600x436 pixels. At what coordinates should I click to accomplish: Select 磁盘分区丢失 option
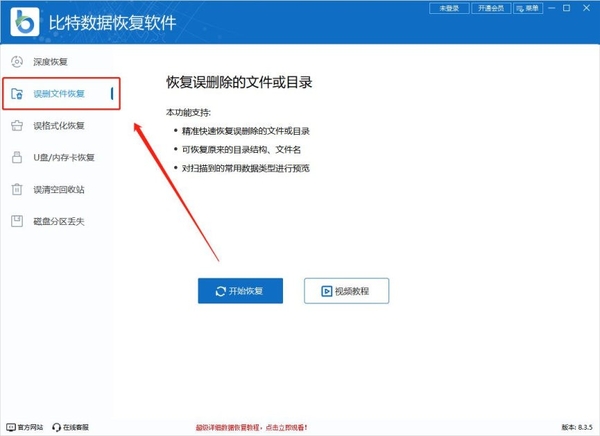57,221
